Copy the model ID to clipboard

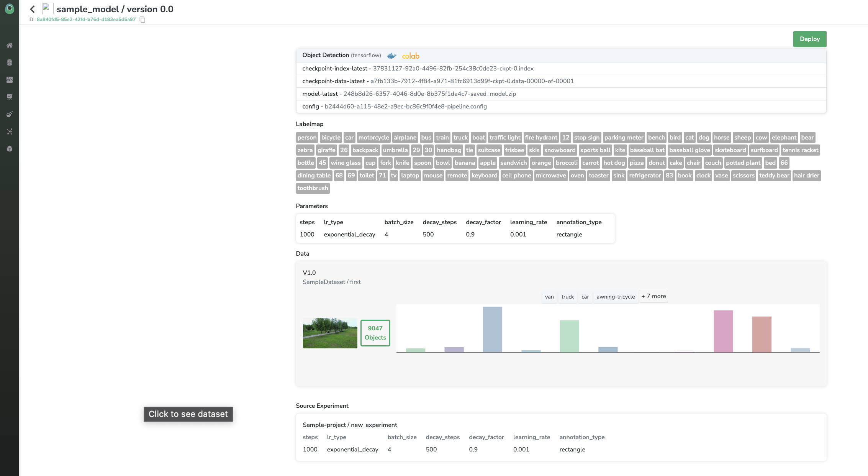pos(142,20)
